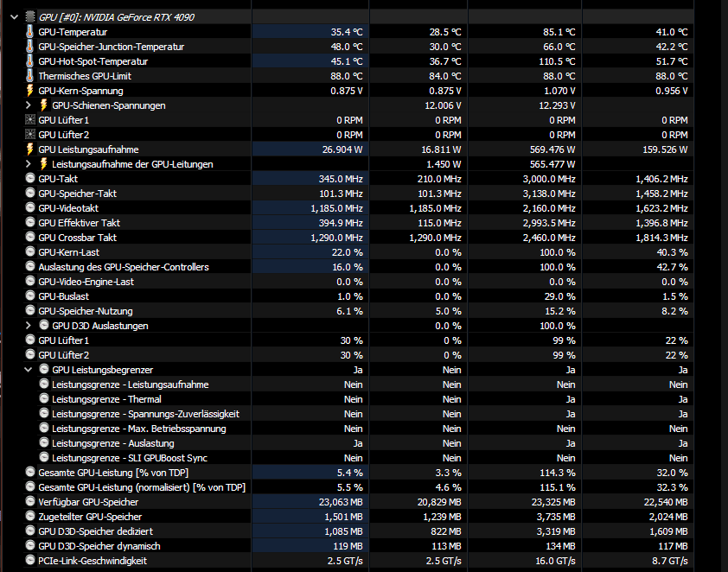
Task: Select Leistungsgrenze - Auslastung label
Action: pyautogui.click(x=112, y=443)
